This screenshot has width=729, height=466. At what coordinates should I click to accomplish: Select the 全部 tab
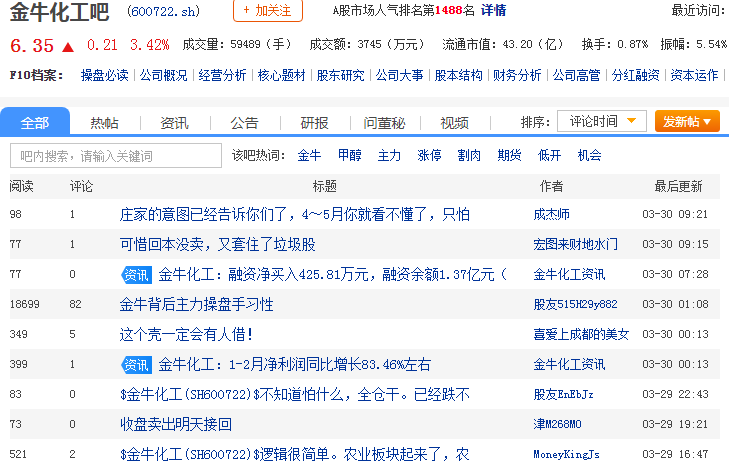point(35,122)
